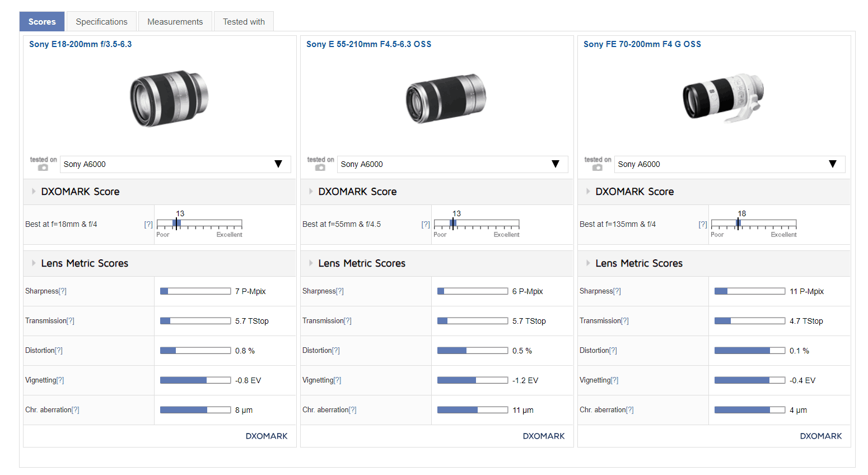Click transmission bar showing 4.7 TStop
Viewport: 868px width, 475px height.
tap(750, 321)
